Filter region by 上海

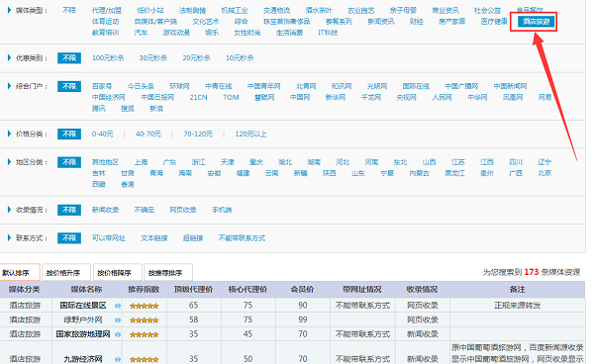click(x=141, y=162)
